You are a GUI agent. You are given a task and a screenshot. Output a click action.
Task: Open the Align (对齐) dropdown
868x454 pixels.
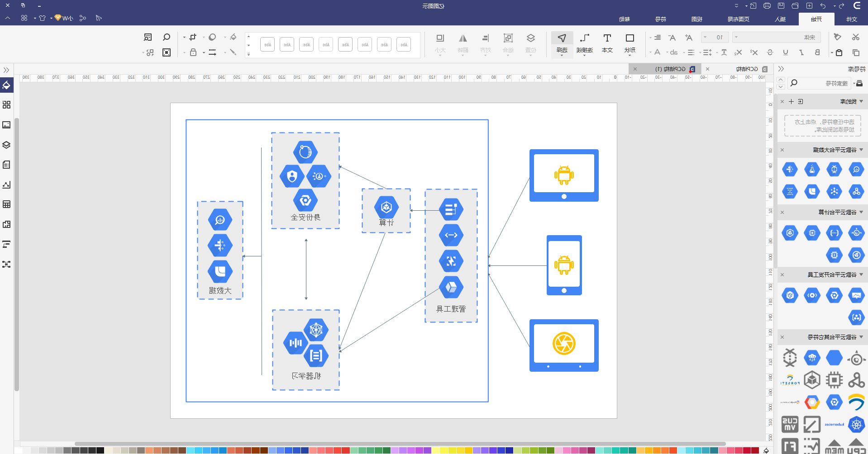[x=485, y=43]
